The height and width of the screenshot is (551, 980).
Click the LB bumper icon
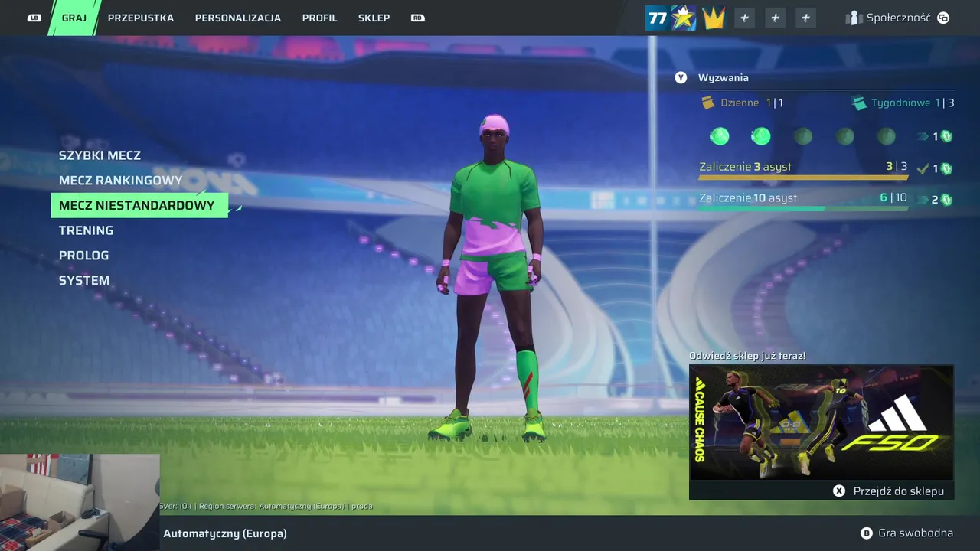(x=34, y=18)
